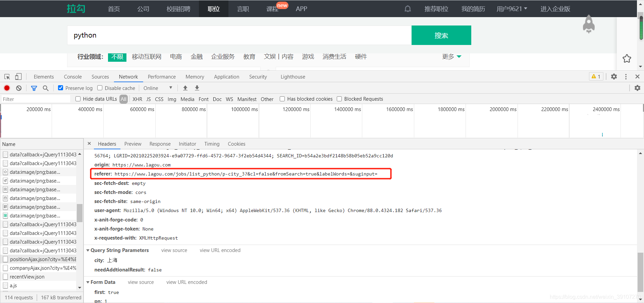
Task: Click the python search input box
Action: tap(239, 35)
